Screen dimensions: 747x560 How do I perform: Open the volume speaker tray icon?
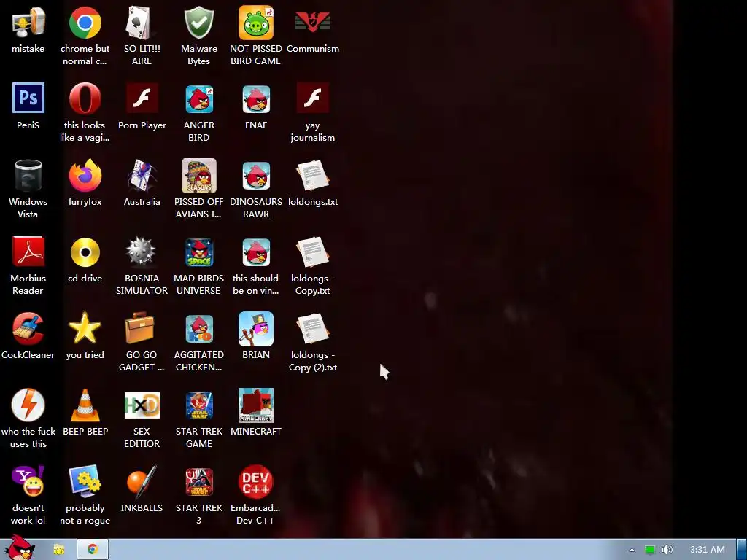[667, 550]
